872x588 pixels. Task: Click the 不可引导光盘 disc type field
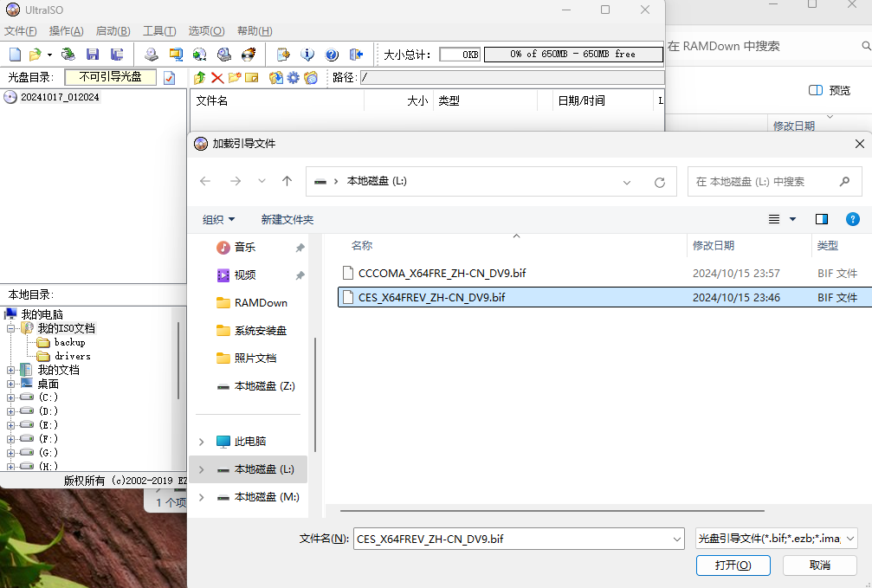(x=111, y=77)
